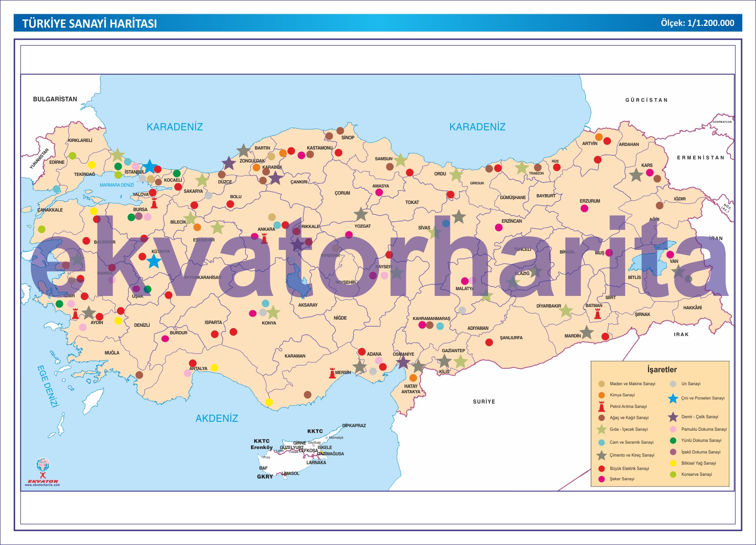Viewport: 756px width, 545px height.
Task: Click the red refinery icon under ANKARA label
Action: click(x=264, y=238)
